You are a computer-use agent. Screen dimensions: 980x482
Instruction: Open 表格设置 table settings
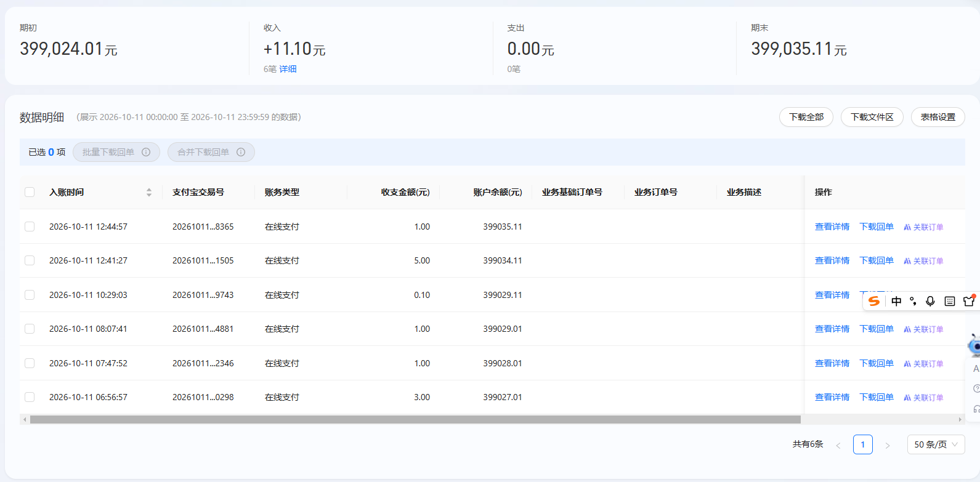pyautogui.click(x=938, y=117)
